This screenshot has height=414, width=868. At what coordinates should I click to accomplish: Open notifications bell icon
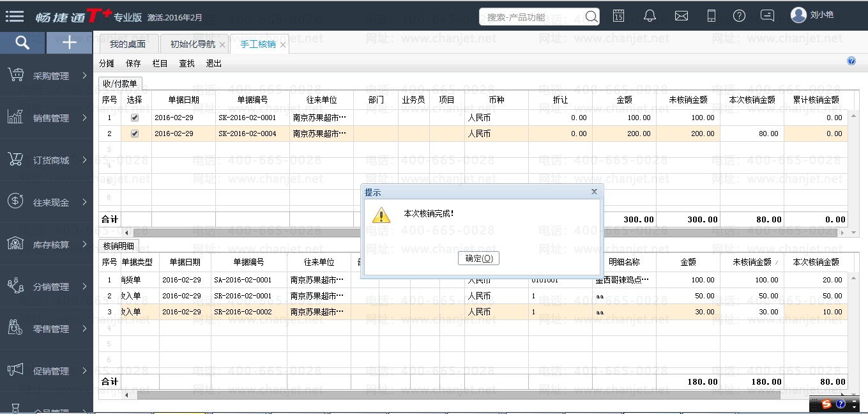pyautogui.click(x=650, y=16)
